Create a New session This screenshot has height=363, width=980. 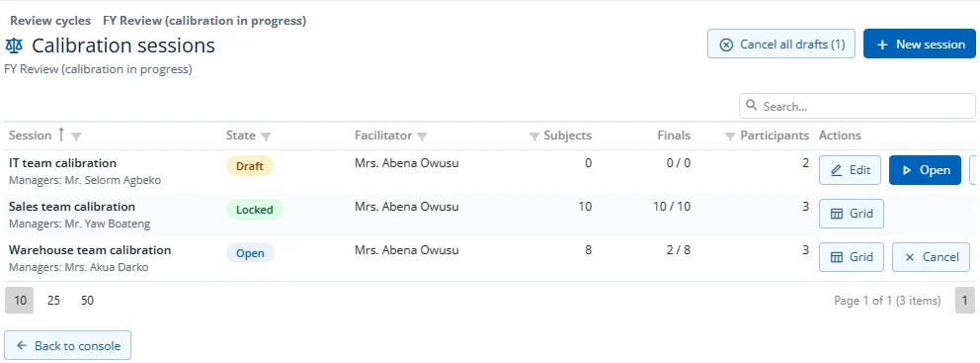(920, 45)
